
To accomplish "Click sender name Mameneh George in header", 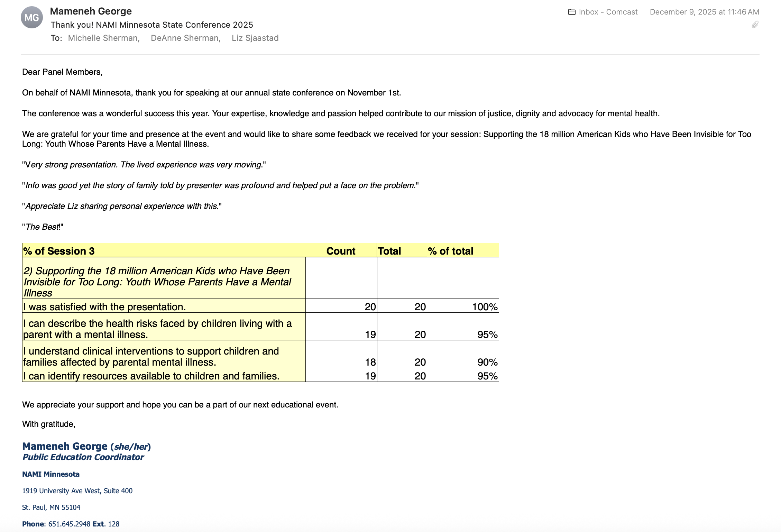I will (91, 11).
